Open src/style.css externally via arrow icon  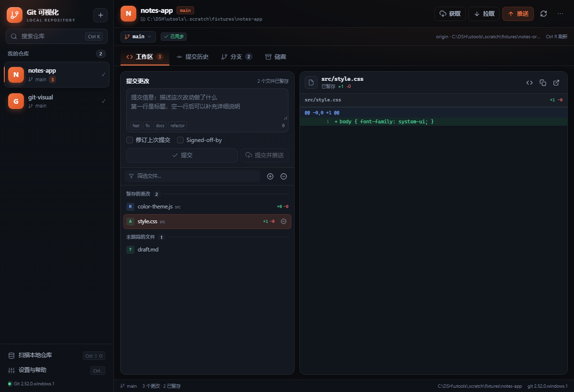556,83
